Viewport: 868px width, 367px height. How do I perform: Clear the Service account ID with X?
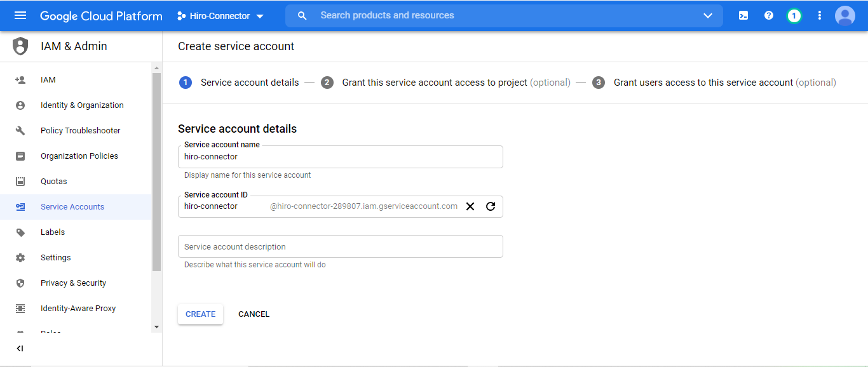point(470,206)
